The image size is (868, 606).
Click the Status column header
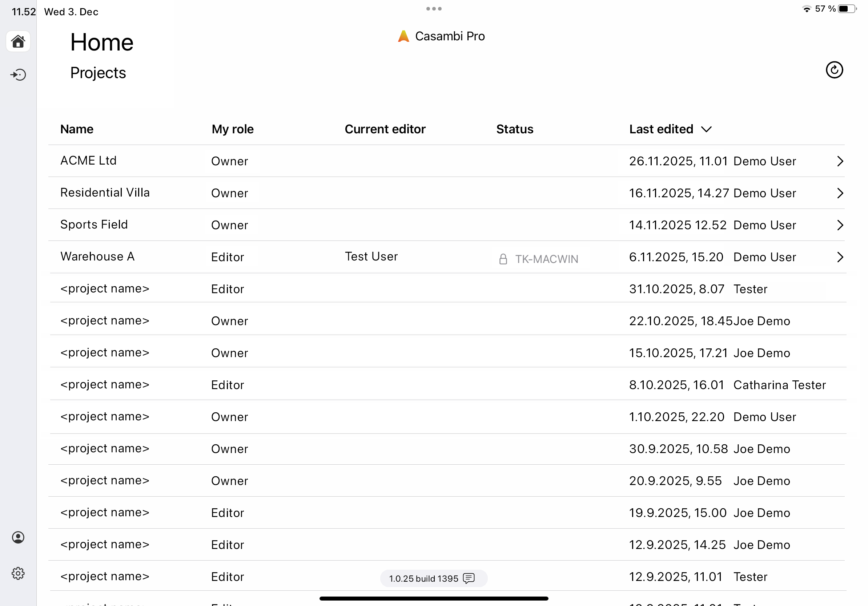(515, 129)
